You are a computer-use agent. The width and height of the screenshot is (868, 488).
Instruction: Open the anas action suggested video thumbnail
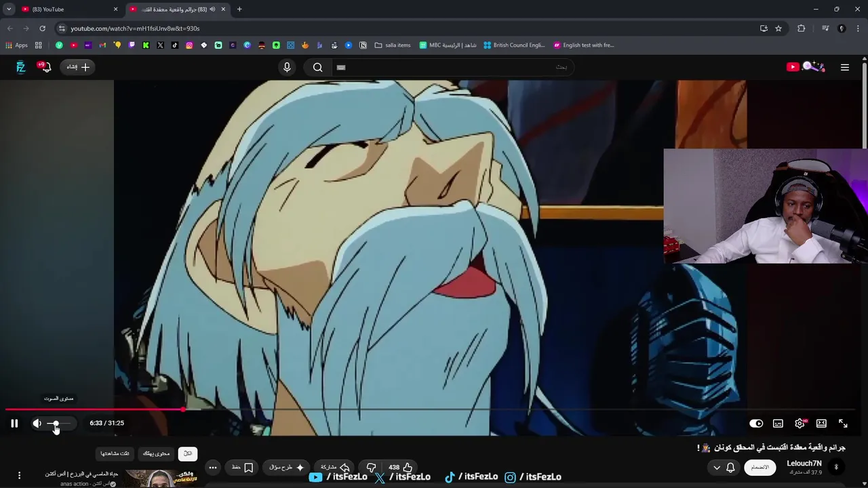pos(161,479)
